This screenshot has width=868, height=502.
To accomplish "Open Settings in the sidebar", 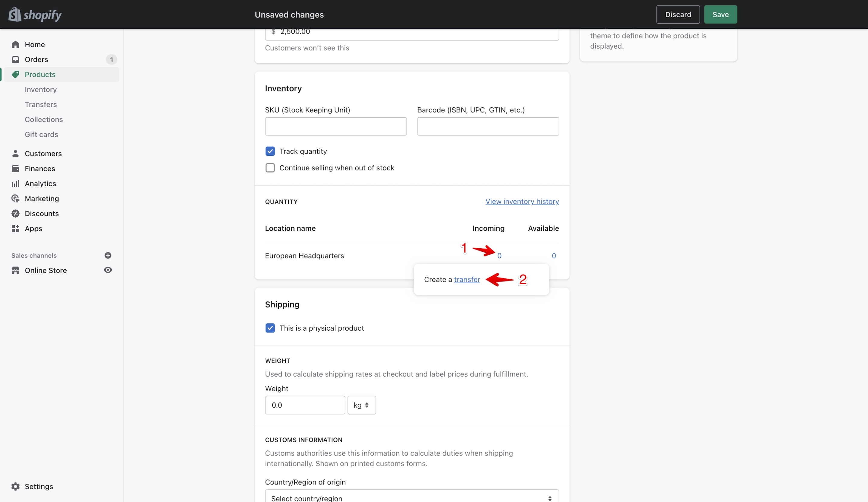I will point(39,487).
